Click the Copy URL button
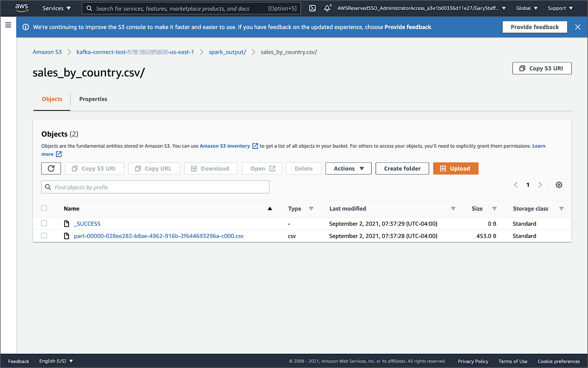Screen dimensions: 588x368 tap(154, 169)
